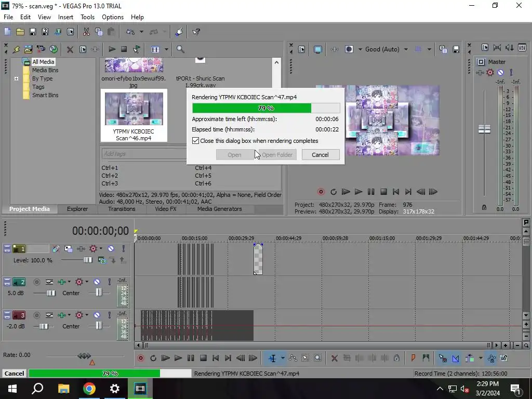Open the preview overlays grid dropdown arrow
Image resolution: width=532 pixels, height=399 pixels.
429,49
